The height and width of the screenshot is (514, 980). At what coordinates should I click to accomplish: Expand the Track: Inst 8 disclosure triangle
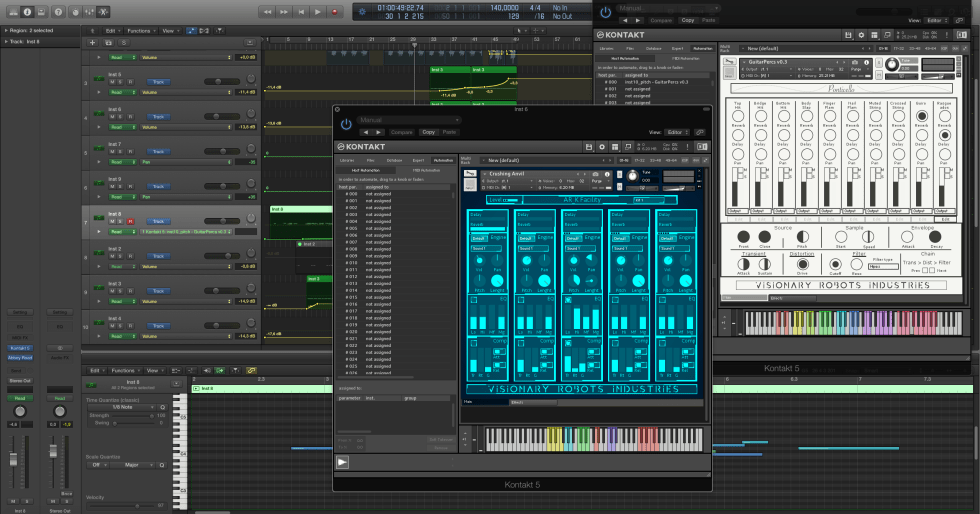pyautogui.click(x=5, y=41)
